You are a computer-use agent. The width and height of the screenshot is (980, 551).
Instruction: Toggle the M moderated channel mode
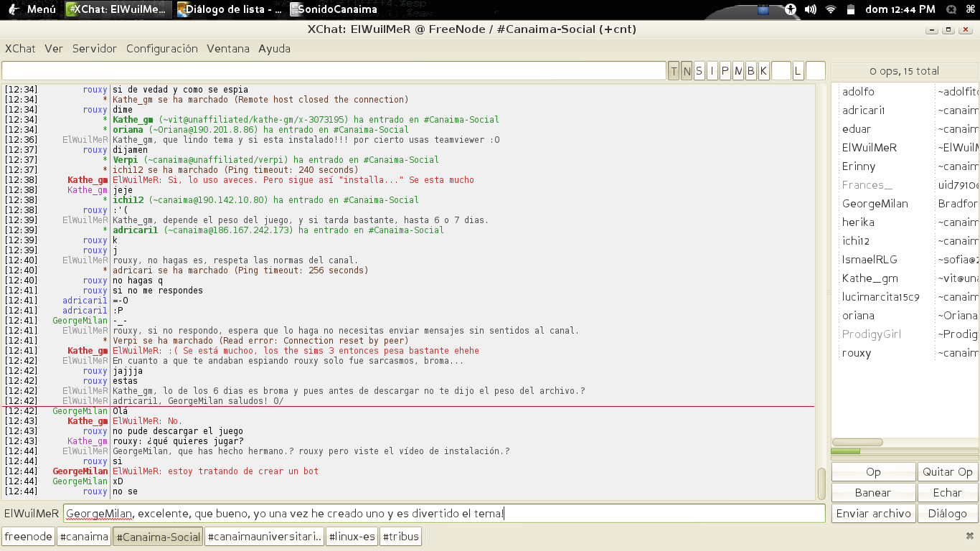(738, 71)
